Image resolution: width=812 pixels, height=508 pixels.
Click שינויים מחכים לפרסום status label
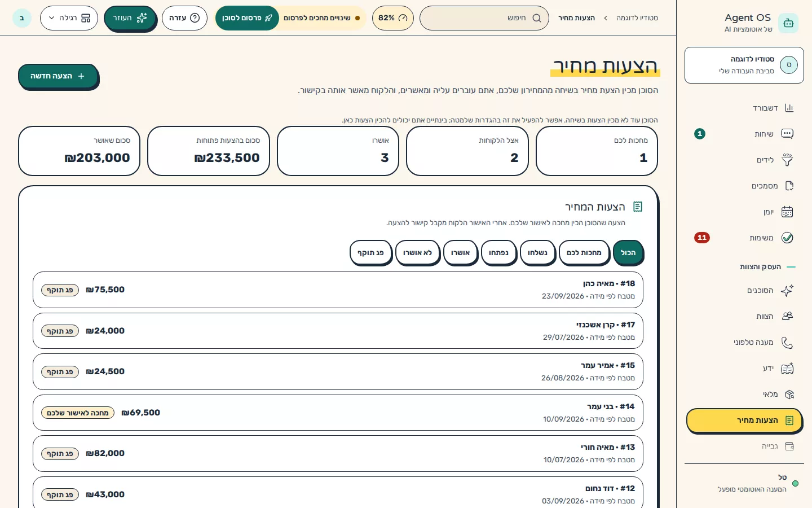point(321,18)
